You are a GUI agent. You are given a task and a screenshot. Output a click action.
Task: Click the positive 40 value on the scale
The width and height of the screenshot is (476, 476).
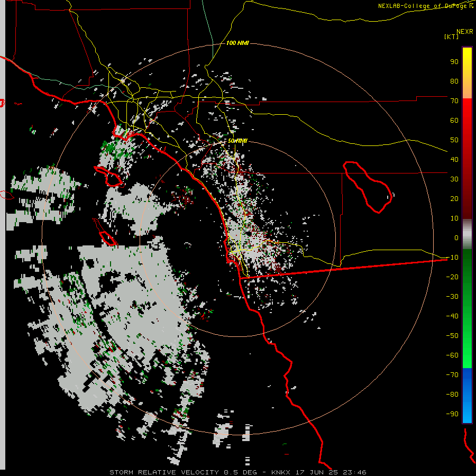click(x=454, y=159)
